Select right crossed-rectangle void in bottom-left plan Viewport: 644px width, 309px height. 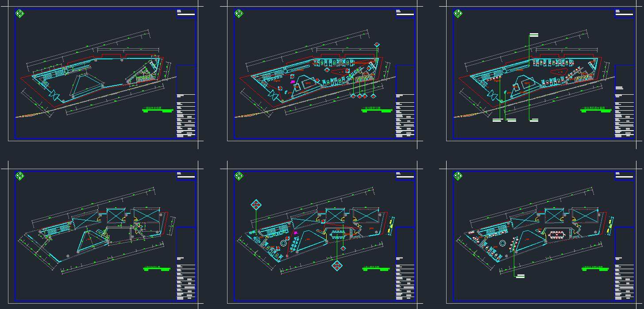(x=147, y=215)
